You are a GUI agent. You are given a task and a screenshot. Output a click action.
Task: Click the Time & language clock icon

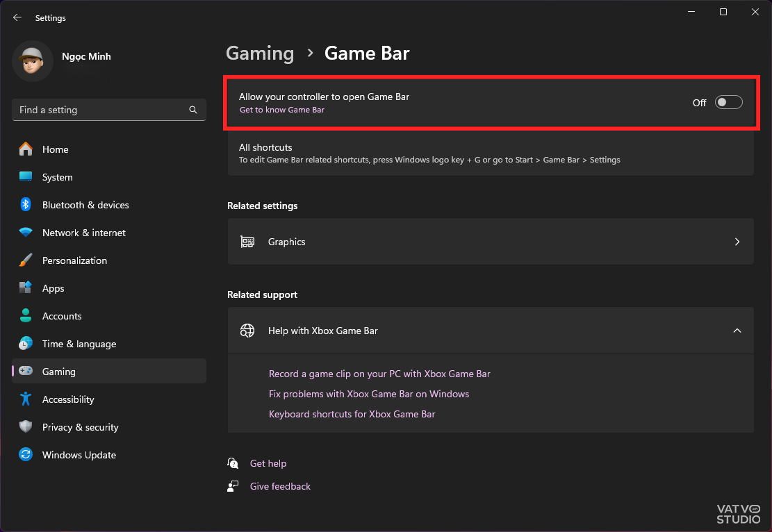click(x=26, y=343)
